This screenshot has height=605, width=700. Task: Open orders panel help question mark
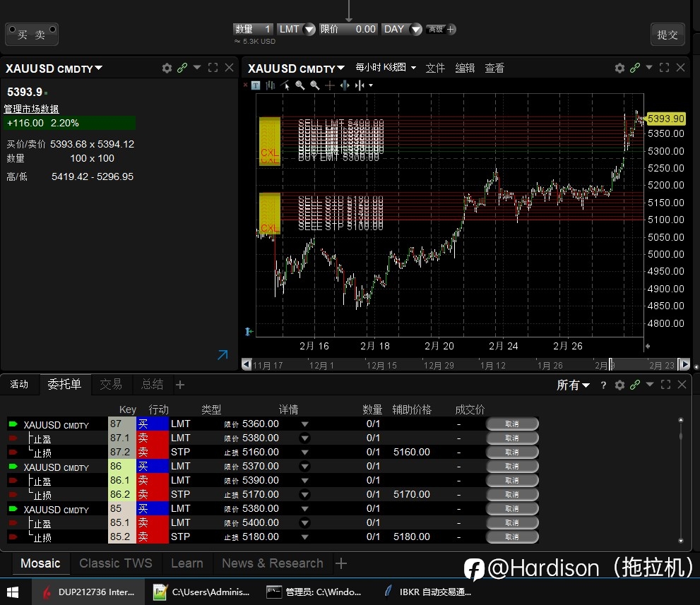(x=603, y=385)
